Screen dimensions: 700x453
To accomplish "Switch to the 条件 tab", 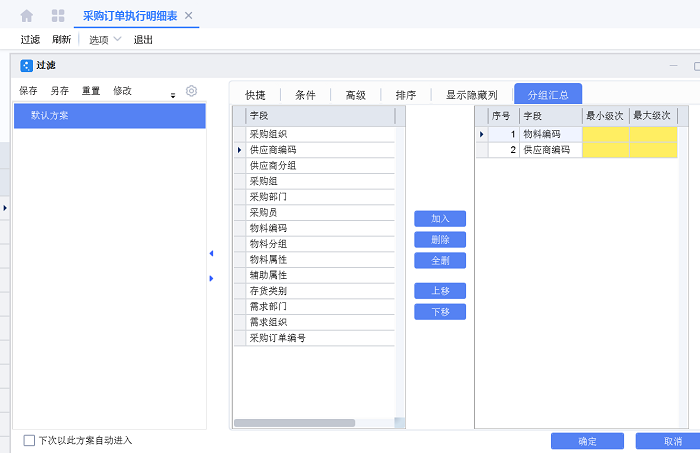I will click(x=305, y=95).
